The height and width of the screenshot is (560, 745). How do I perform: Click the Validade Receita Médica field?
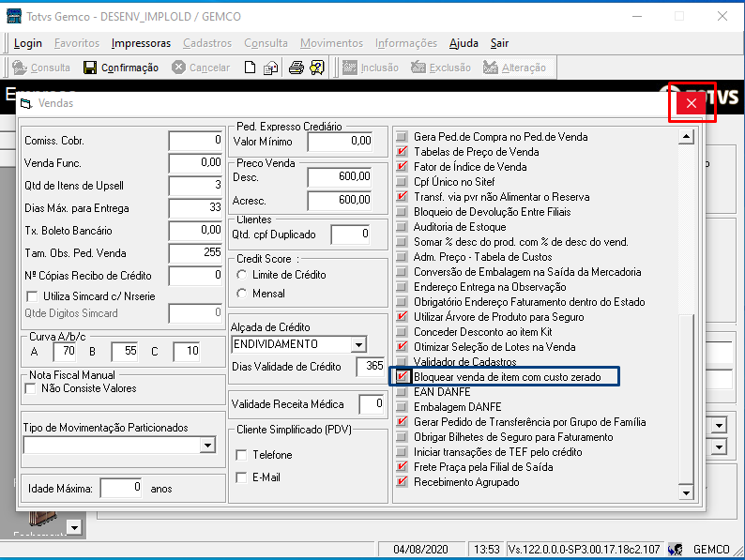tap(372, 404)
